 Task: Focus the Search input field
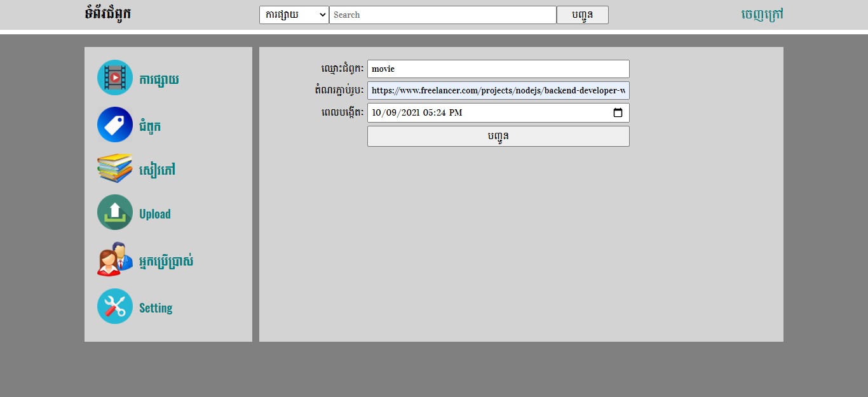point(443,15)
